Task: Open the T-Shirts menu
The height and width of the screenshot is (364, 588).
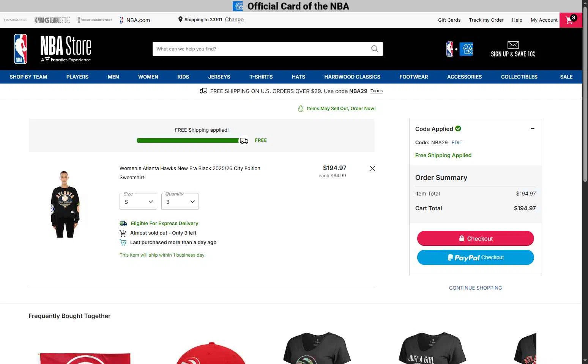Action: [x=261, y=77]
